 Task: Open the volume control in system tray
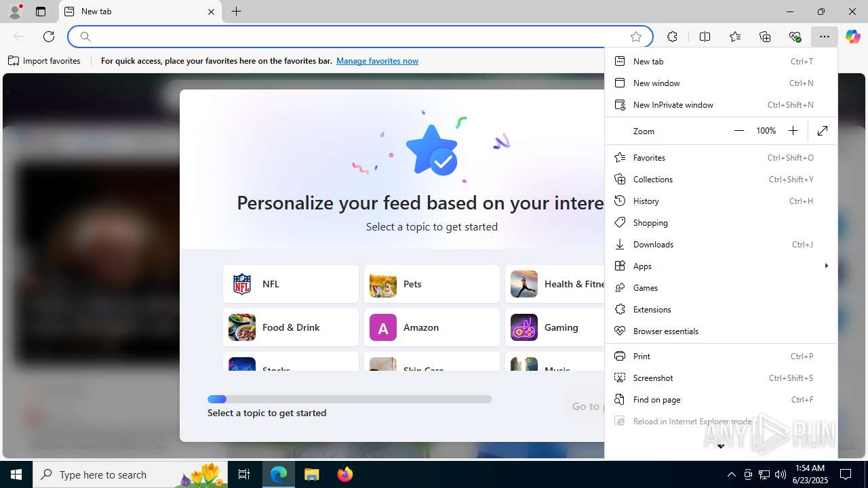[781, 474]
